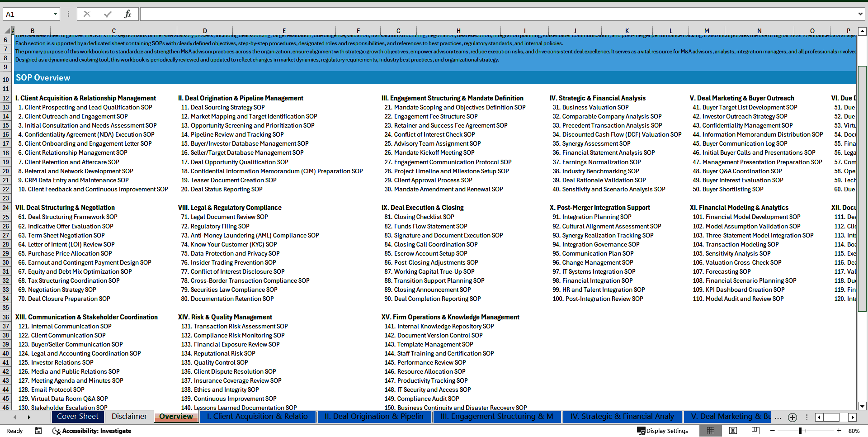Add a new sheet with the plus icon
The width and height of the screenshot is (868, 437).
792,417
